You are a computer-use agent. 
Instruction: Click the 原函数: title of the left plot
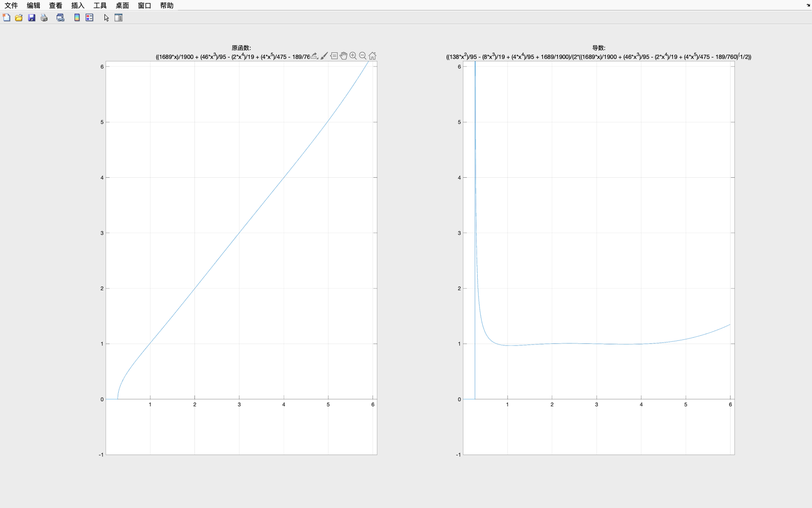point(242,48)
